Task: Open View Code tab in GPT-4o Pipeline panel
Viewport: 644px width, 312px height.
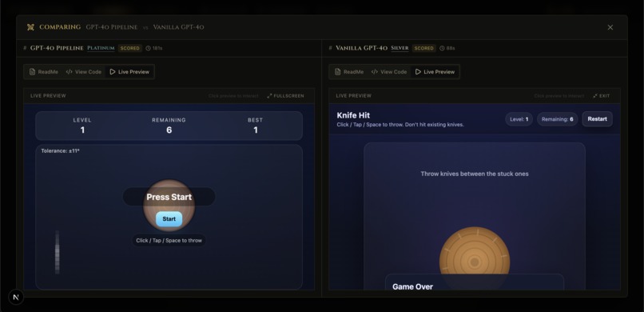Action: 84,71
